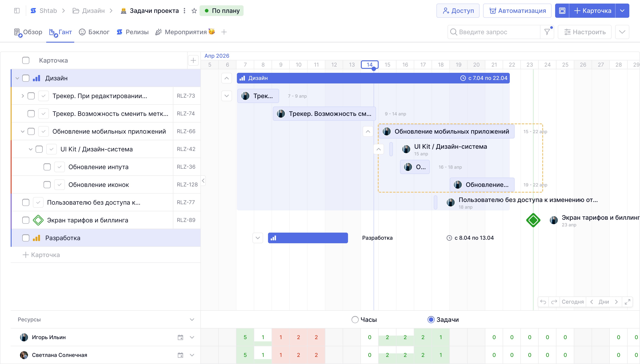Image resolution: width=640 pixels, height=364 pixels.
Task: Click the Автоматизация button
Action: coord(517,11)
